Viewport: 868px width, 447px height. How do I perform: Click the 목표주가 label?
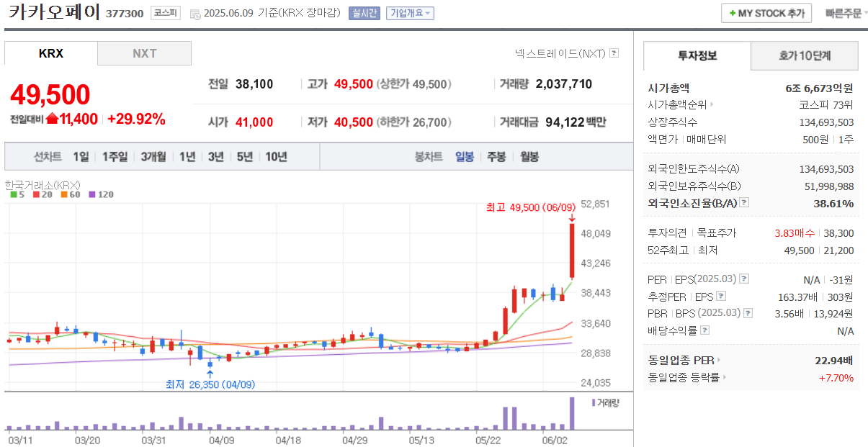[x=717, y=233]
